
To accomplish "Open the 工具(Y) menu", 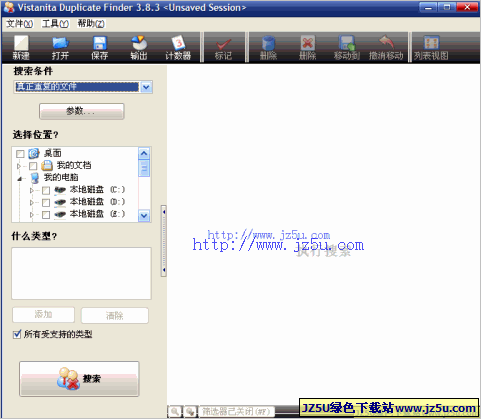I will click(x=55, y=24).
